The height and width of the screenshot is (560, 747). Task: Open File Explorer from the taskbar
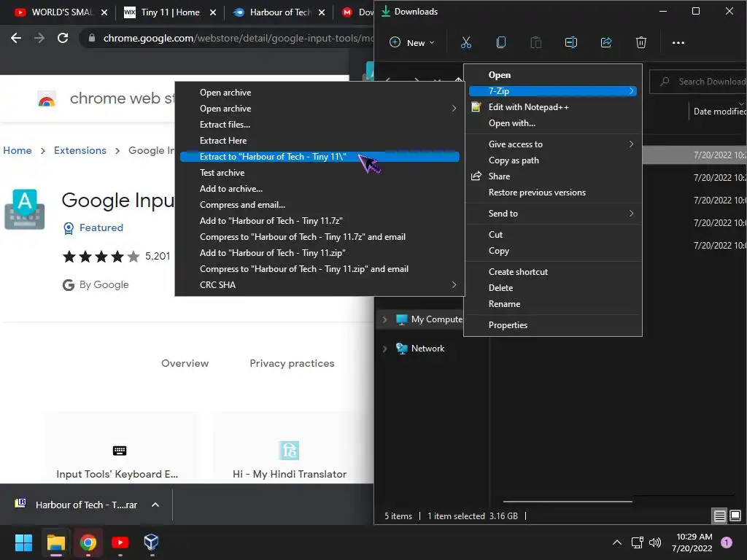[x=55, y=542]
